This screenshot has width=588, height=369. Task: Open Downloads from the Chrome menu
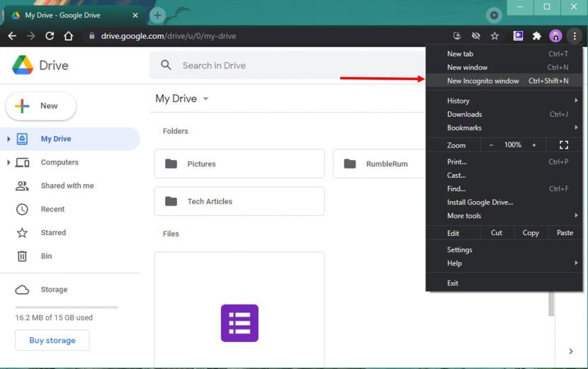click(504, 114)
